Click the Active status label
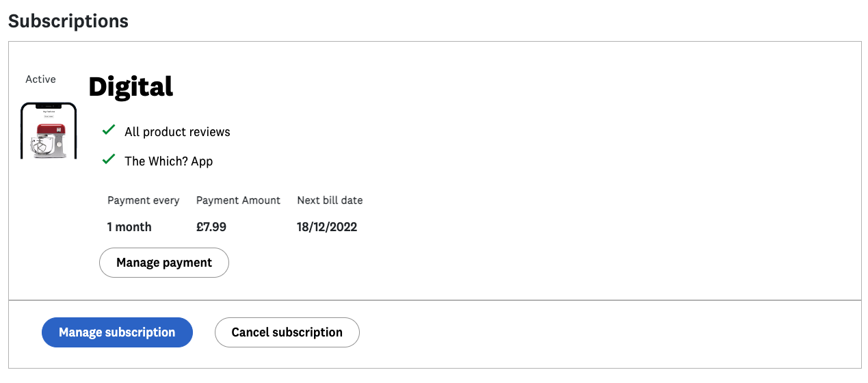Viewport: 868px width, 383px height. click(40, 79)
